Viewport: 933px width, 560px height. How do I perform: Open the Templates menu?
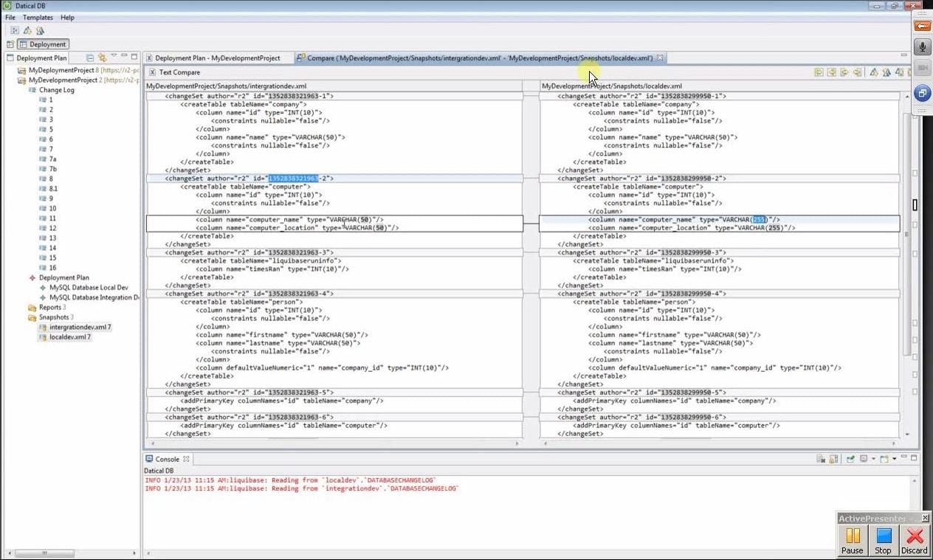click(x=38, y=17)
